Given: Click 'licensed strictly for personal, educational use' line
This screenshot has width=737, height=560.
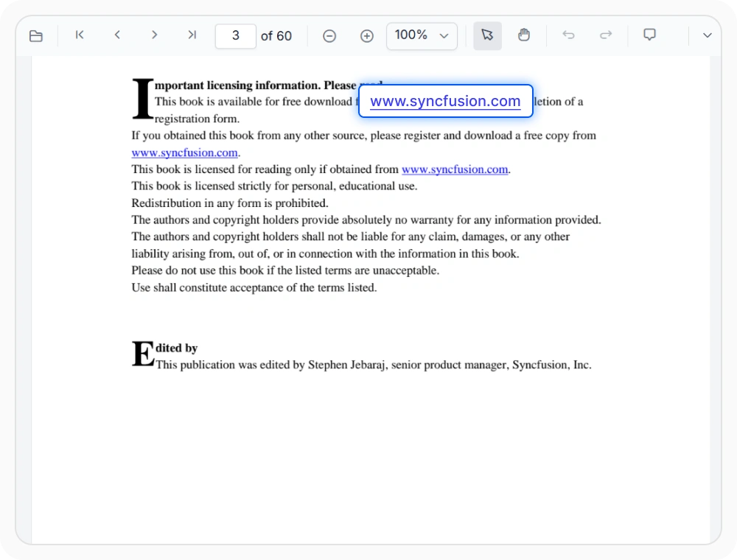Looking at the screenshot, I should click(x=274, y=186).
